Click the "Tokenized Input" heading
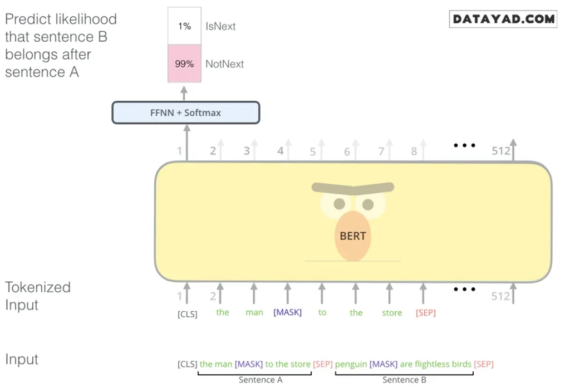Image resolution: width=570 pixels, height=392 pixels. point(38,296)
